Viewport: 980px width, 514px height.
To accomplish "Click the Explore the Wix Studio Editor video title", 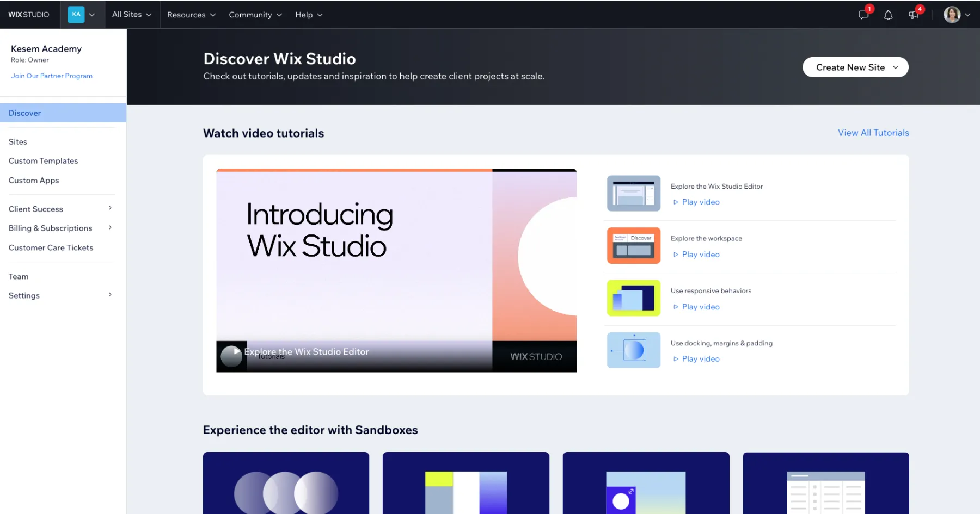I will (307, 352).
